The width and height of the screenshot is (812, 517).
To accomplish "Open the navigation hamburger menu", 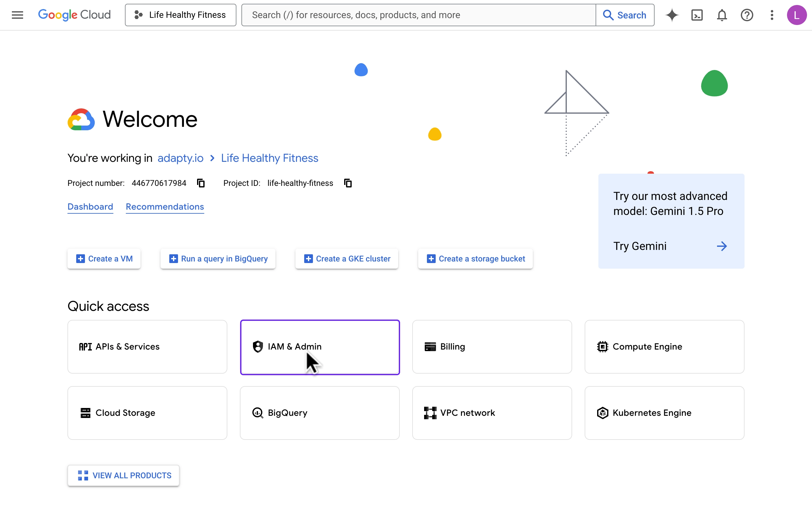I will (17, 15).
